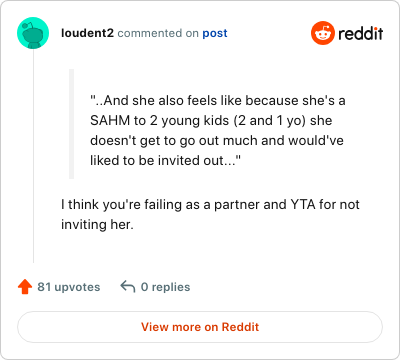Image resolution: width=400 pixels, height=360 pixels.
Task: Open the blue "post" link
Action: click(x=215, y=33)
